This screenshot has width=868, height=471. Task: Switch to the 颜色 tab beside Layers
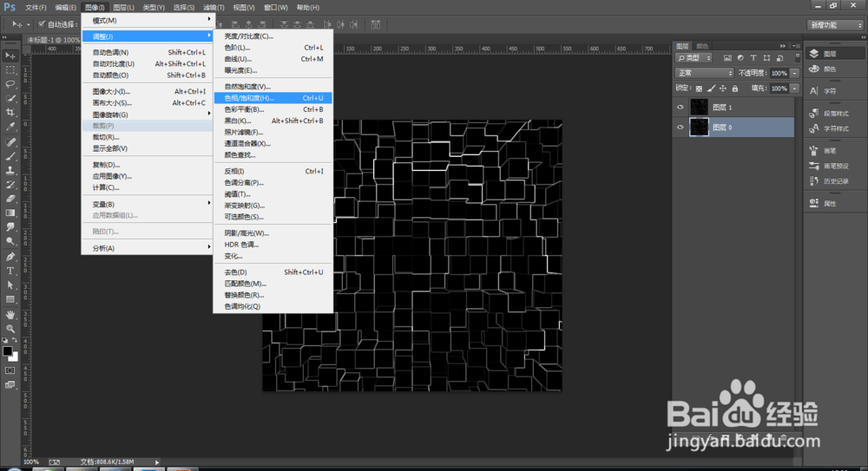click(702, 46)
